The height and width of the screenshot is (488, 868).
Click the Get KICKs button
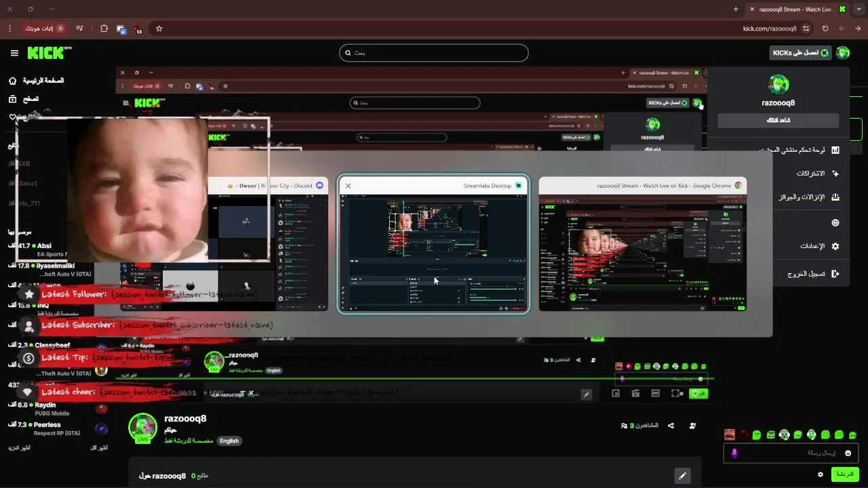pyautogui.click(x=801, y=53)
